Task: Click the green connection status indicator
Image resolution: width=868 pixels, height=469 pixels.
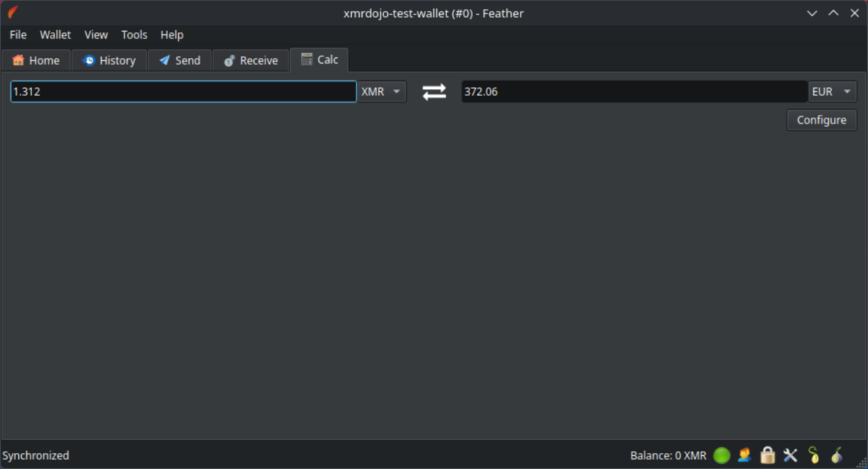Action: [x=721, y=455]
